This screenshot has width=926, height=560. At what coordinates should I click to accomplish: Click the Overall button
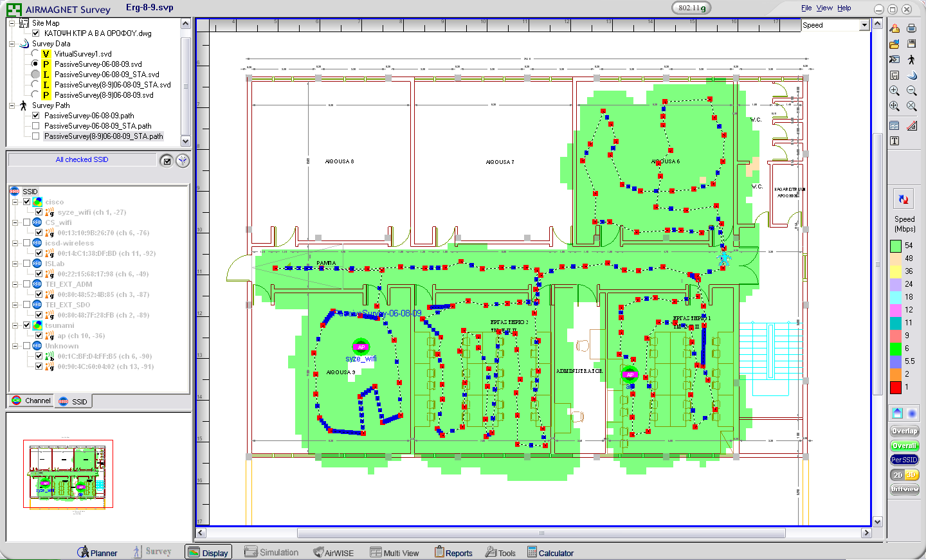904,446
